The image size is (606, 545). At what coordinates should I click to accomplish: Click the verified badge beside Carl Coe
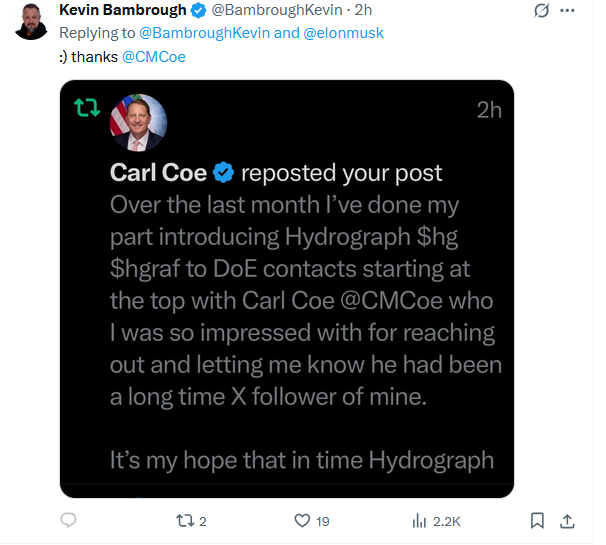[224, 173]
